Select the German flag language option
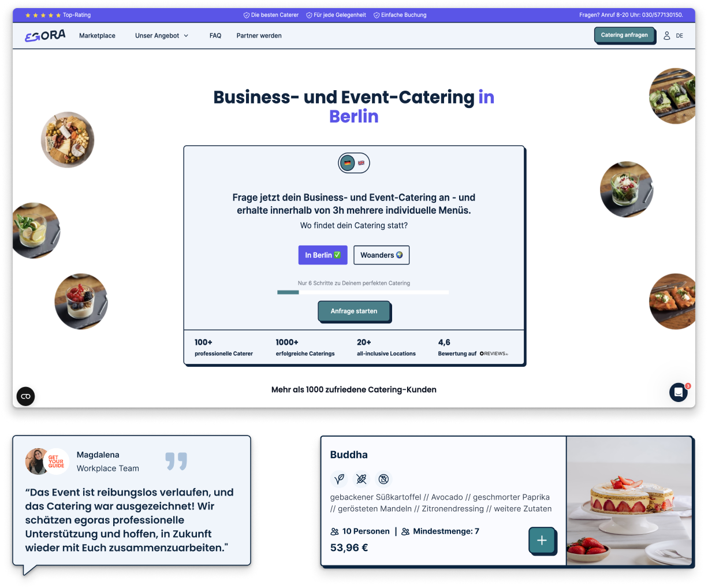Viewport: 708px width, 588px height. tap(347, 163)
